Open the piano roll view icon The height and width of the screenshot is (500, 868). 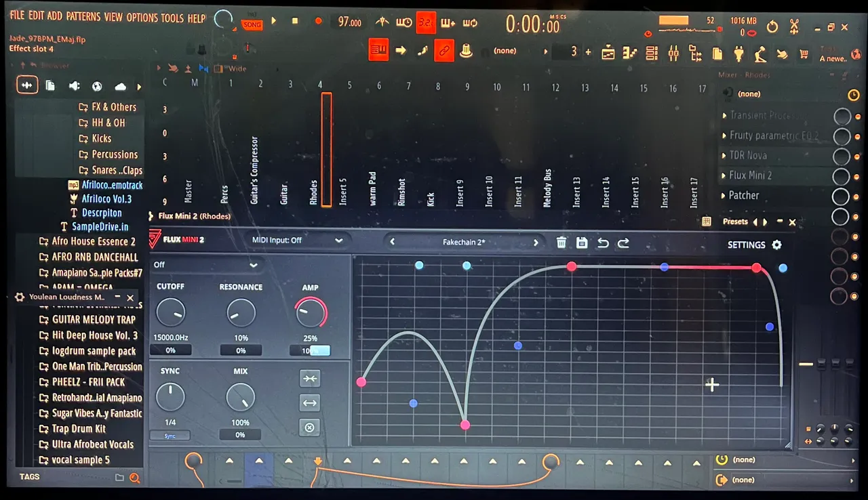pyautogui.click(x=629, y=52)
